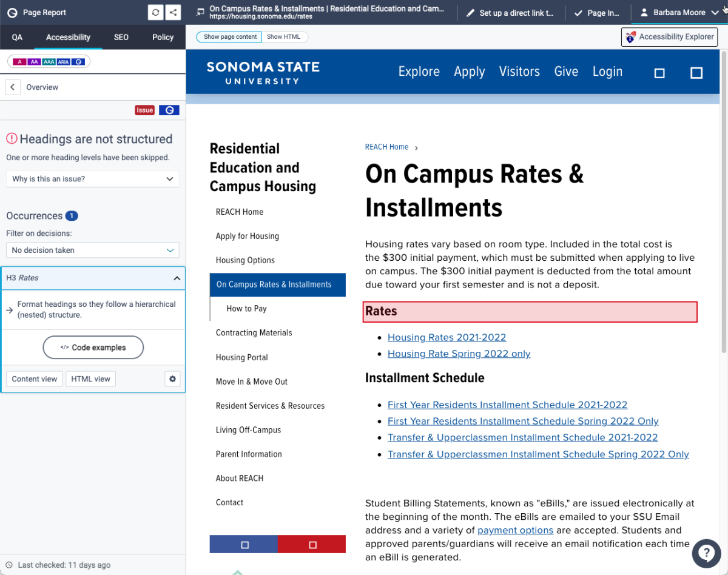Select On Campus Rates & Installments sidebar item
Image resolution: width=728 pixels, height=575 pixels.
point(277,284)
